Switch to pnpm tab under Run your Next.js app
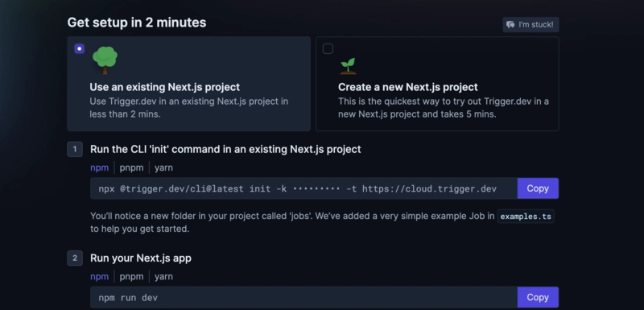644x310 pixels. pyautogui.click(x=131, y=276)
